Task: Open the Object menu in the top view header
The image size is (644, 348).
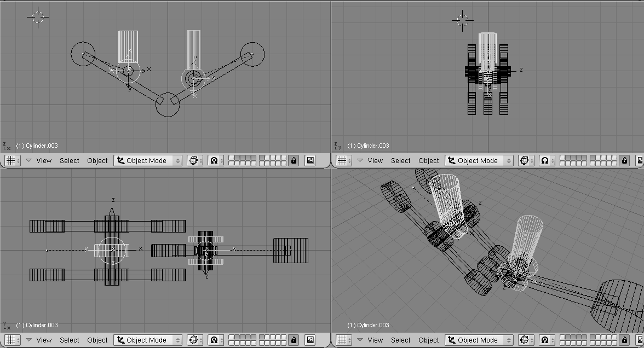Action: click(x=97, y=340)
